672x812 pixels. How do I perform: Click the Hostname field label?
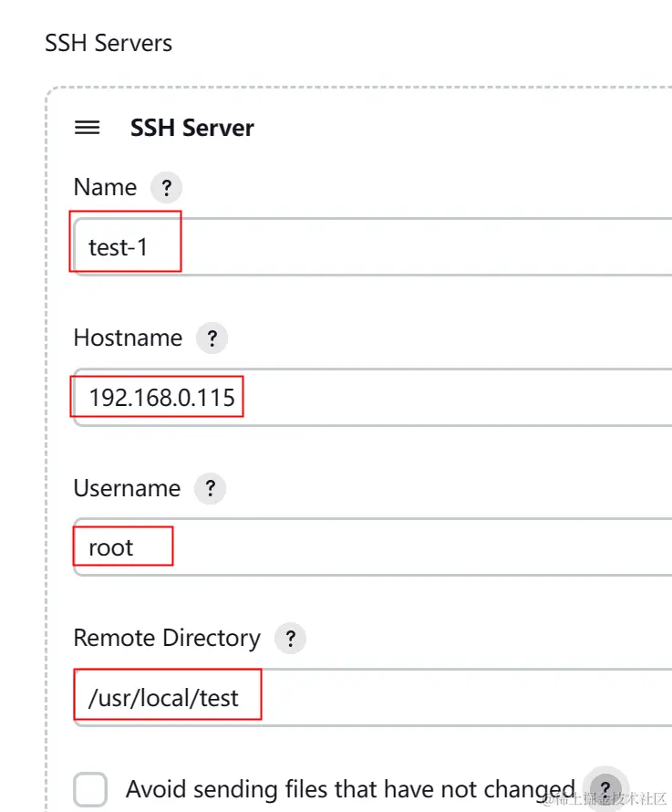128,338
